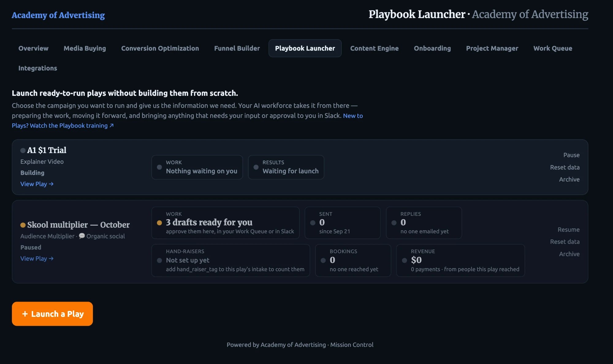Open the Hand-Raisers Not set up yet card

(x=231, y=261)
